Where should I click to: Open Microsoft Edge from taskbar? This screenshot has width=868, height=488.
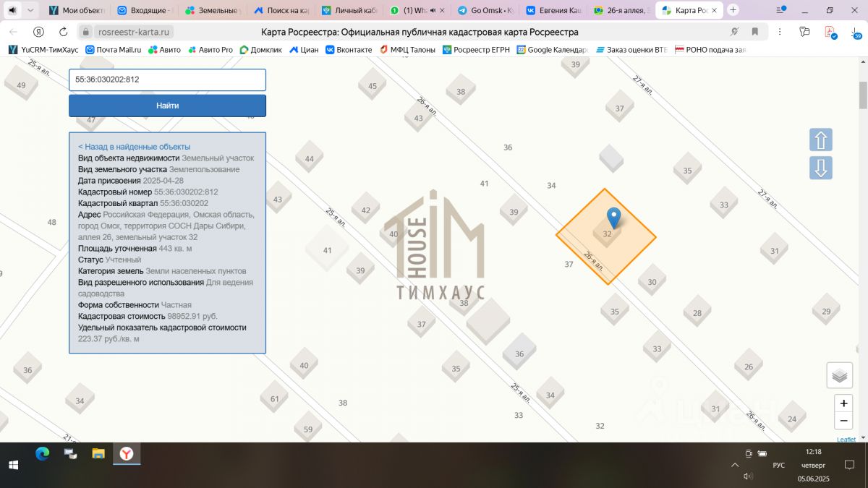coord(42,453)
